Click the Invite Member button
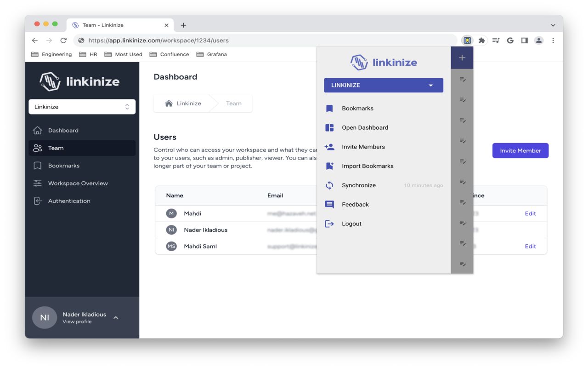The image size is (588, 368). click(x=520, y=150)
